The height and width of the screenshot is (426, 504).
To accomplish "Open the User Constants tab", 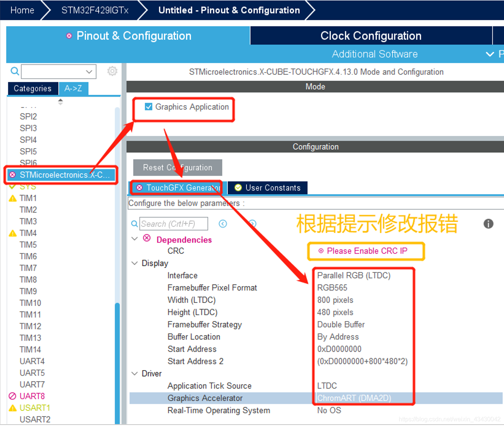I will [x=268, y=188].
